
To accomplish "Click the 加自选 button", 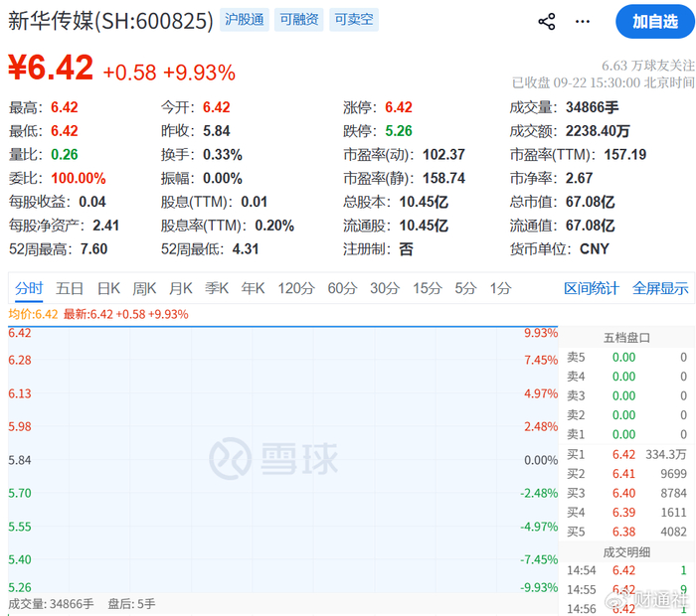I will click(x=655, y=21).
